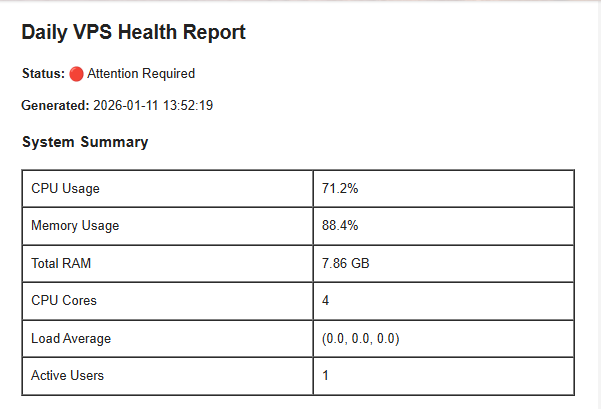Image resolution: width=601 pixels, height=409 pixels.
Task: Click the CPU cores value 4
Action: point(326,301)
